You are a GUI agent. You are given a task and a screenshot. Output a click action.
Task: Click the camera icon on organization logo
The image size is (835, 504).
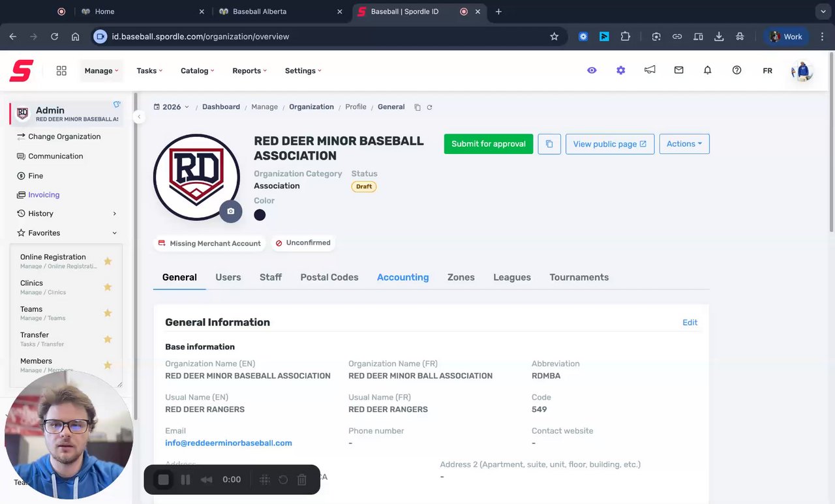[x=230, y=211]
